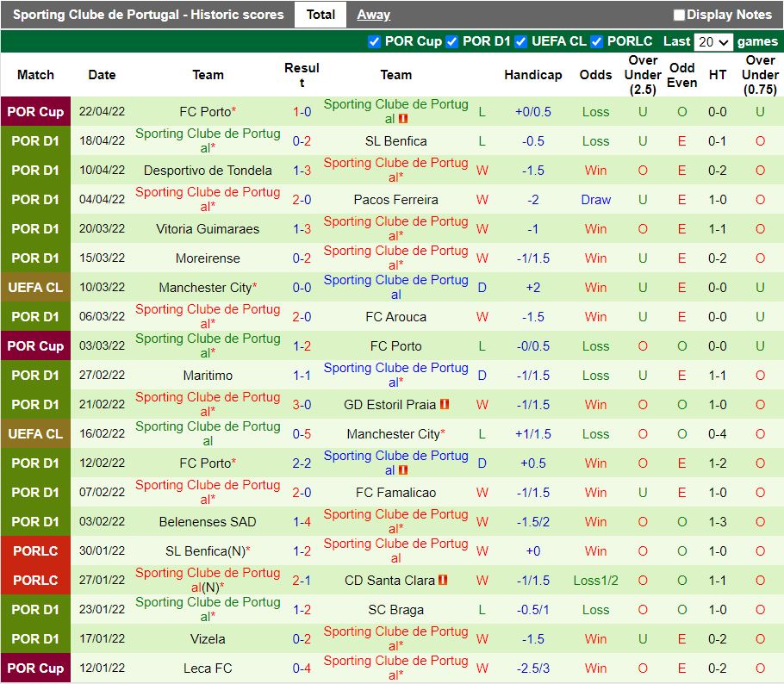This screenshot has height=684, width=784.
Task: Disable the PORLC filter checkbox
Action: click(x=596, y=41)
